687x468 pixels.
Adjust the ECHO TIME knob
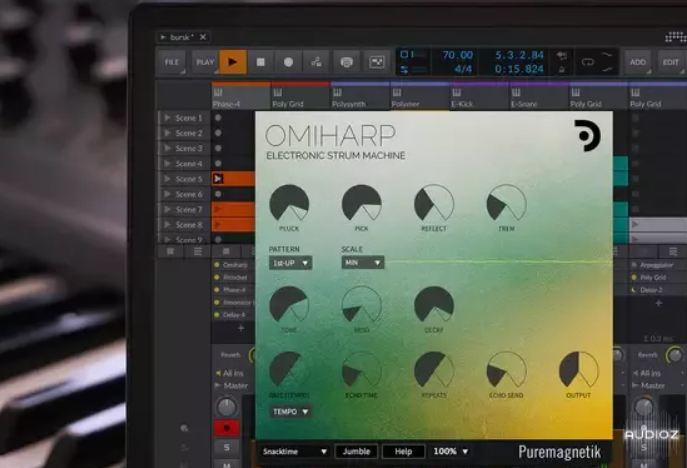coord(361,370)
